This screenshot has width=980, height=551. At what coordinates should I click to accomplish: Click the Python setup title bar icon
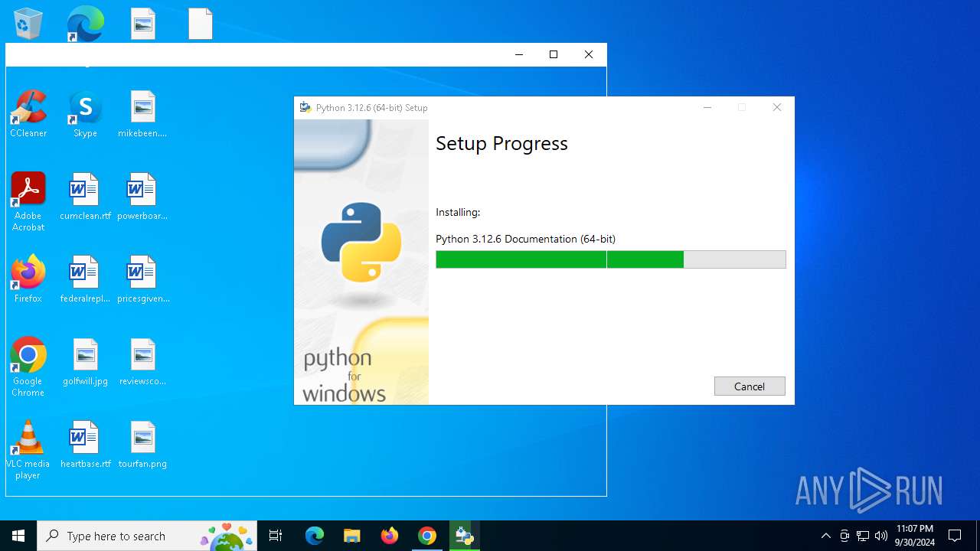coord(305,108)
